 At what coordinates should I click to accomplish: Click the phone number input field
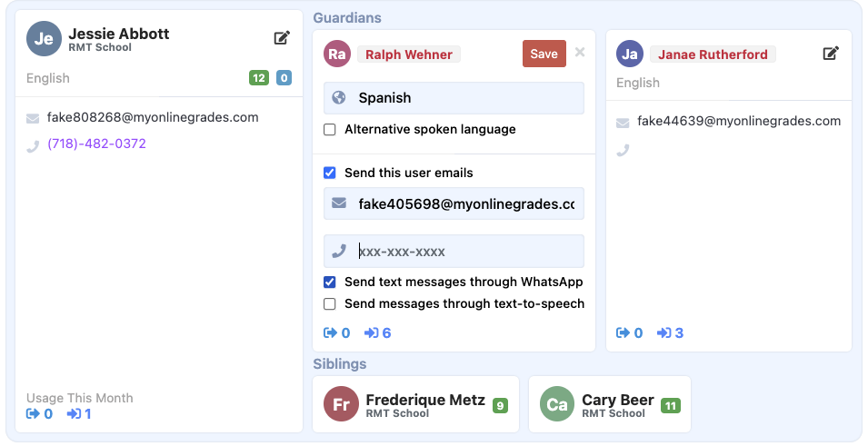[x=464, y=252]
